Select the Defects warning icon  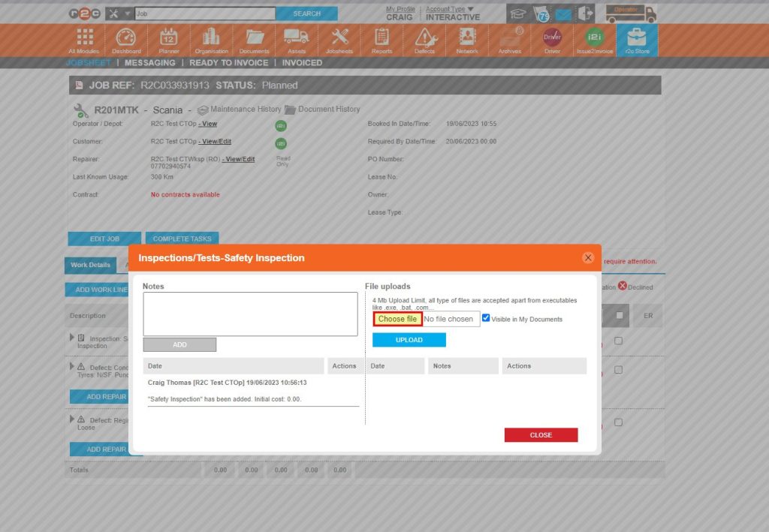pyautogui.click(x=424, y=39)
